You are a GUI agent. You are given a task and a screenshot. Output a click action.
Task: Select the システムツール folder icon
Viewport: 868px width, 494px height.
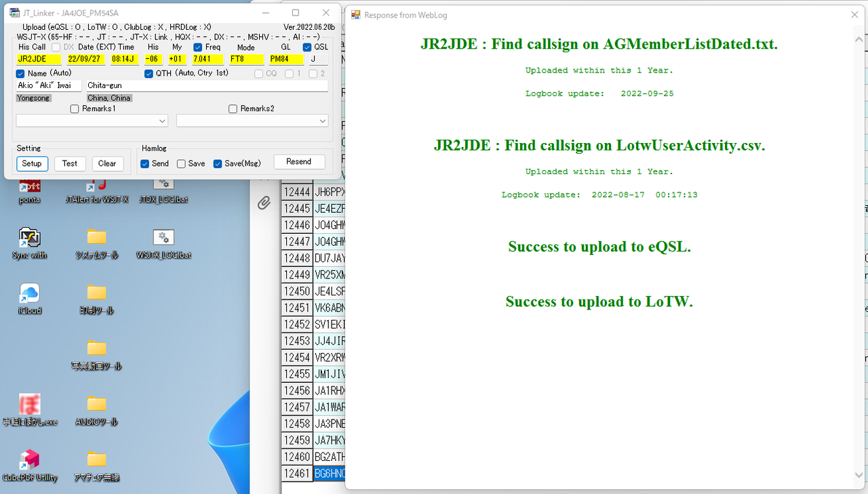[97, 244]
